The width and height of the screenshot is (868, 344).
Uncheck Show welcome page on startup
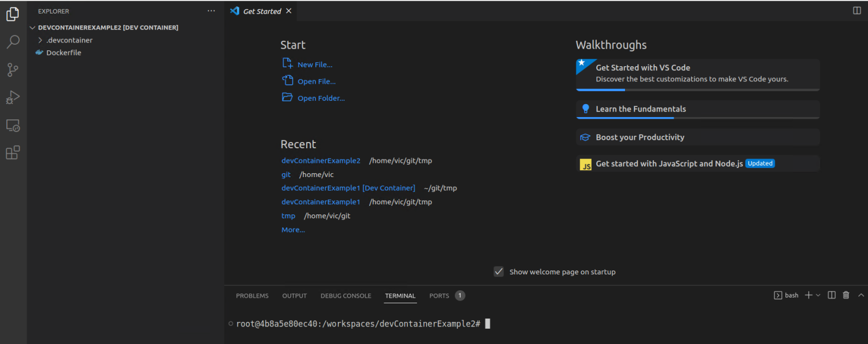point(498,272)
